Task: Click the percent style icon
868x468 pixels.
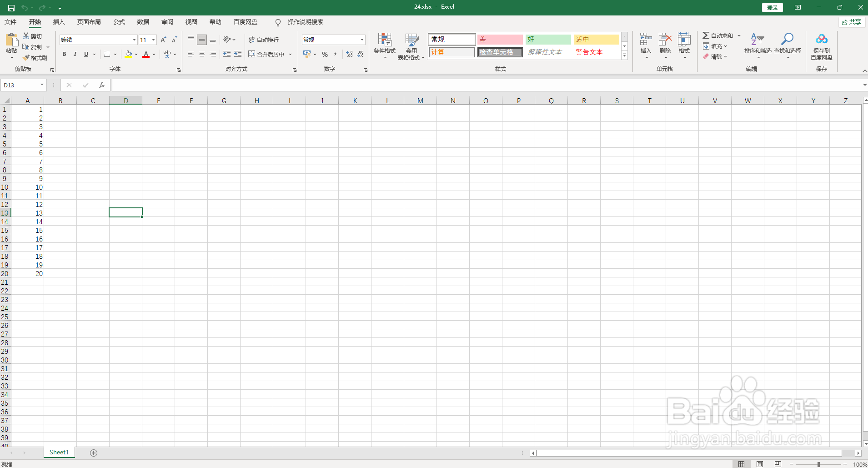Action: tap(325, 54)
